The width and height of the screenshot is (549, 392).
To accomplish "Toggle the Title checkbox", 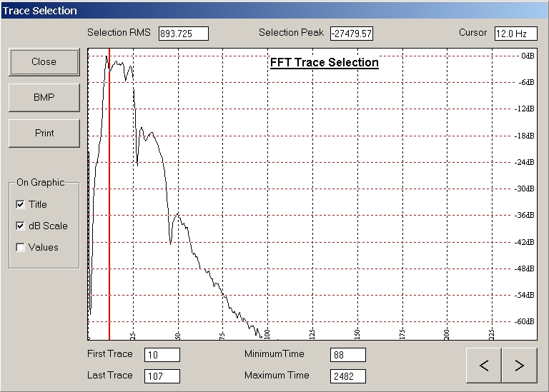I will 20,204.
